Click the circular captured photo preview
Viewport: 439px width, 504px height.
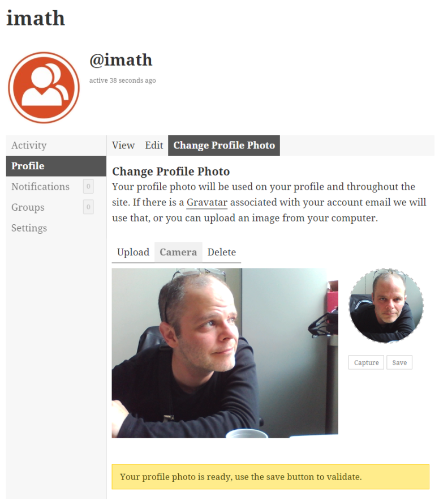(386, 306)
